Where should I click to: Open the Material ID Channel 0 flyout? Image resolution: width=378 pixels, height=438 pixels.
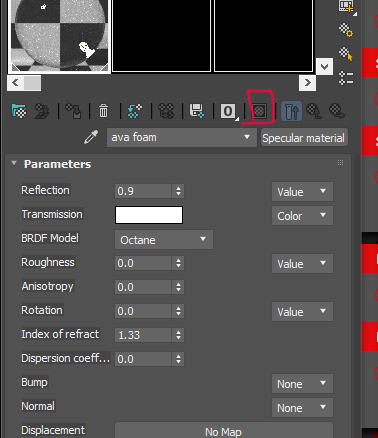[x=229, y=111]
